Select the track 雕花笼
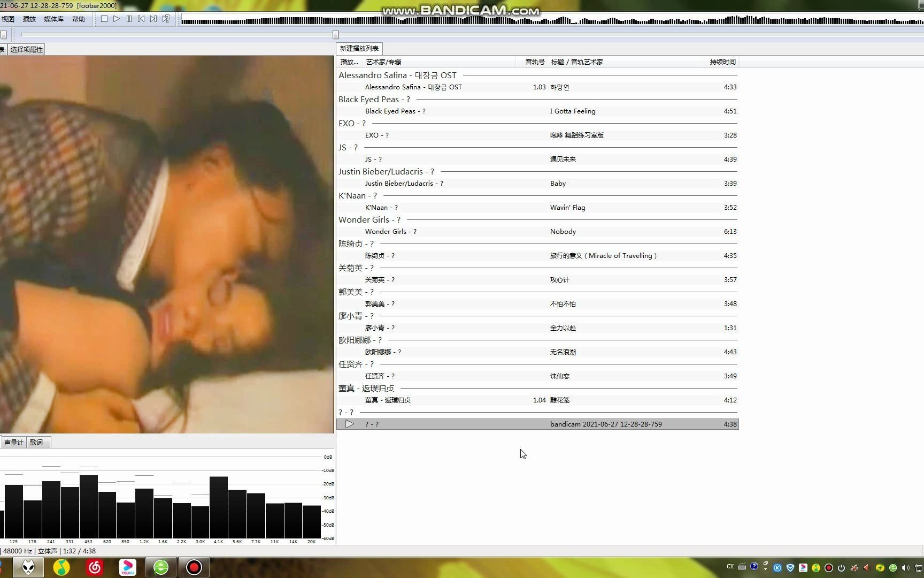Screen dimensions: 924x578 point(537,400)
